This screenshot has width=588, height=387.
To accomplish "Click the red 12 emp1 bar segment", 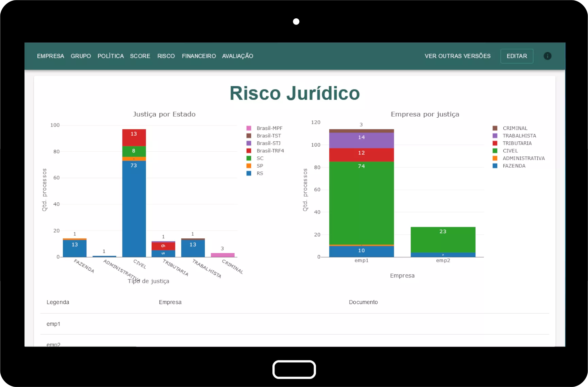I will point(362,155).
